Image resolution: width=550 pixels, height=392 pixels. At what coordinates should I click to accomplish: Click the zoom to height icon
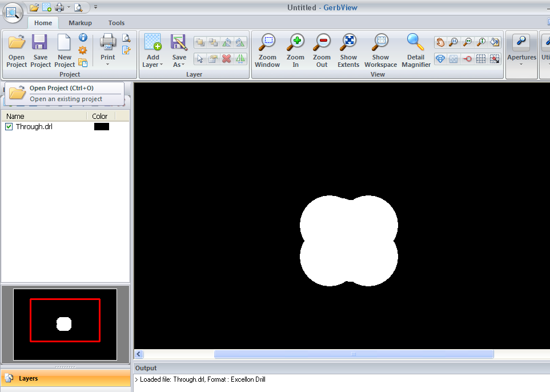481,42
